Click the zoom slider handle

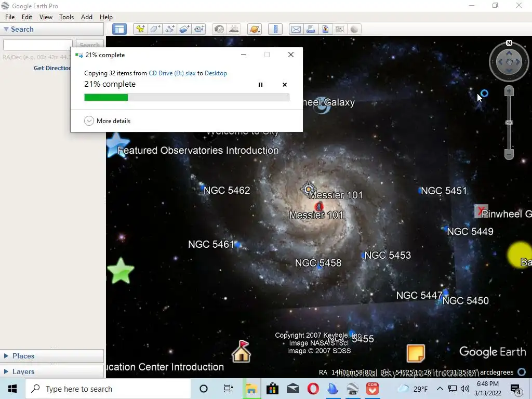pos(509,123)
